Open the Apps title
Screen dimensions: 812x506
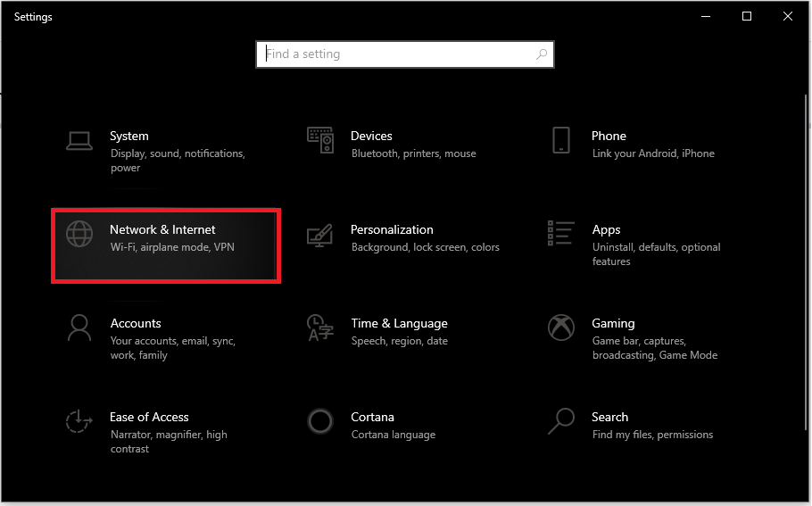tap(606, 229)
